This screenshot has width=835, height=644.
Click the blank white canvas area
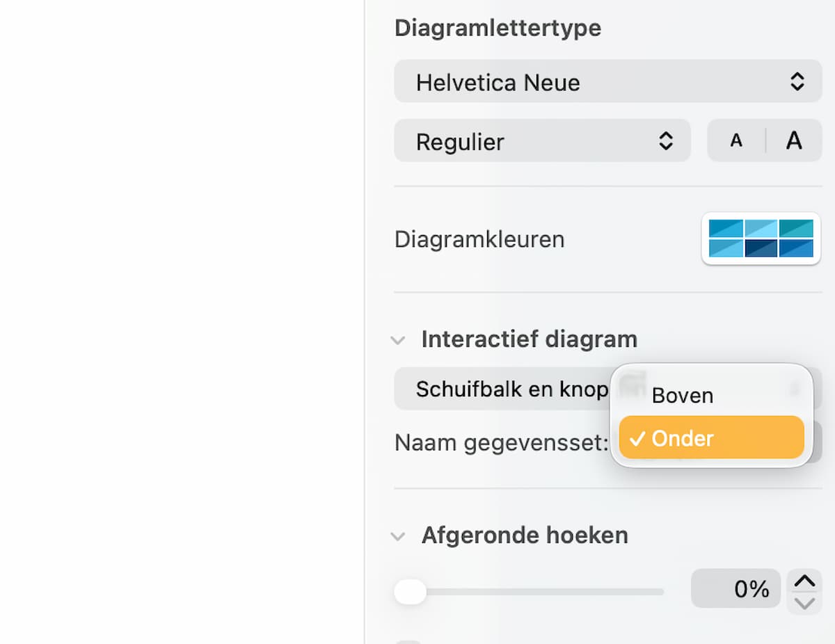click(181, 320)
